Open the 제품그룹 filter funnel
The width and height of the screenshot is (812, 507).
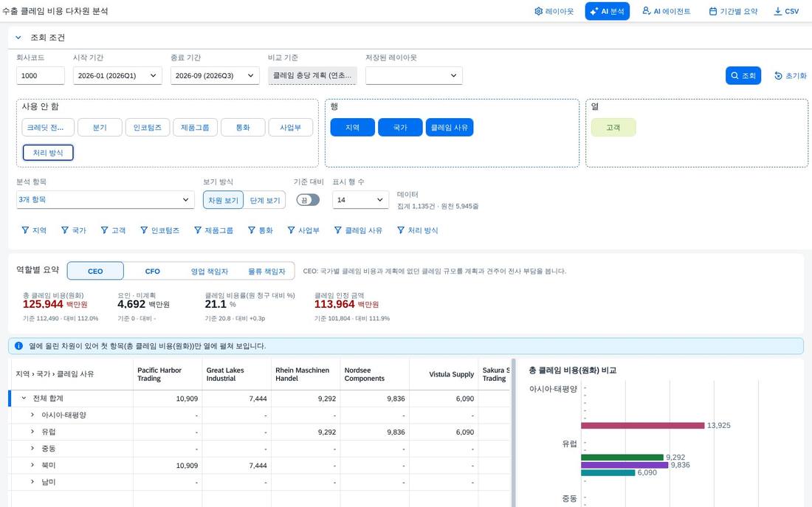(x=213, y=230)
